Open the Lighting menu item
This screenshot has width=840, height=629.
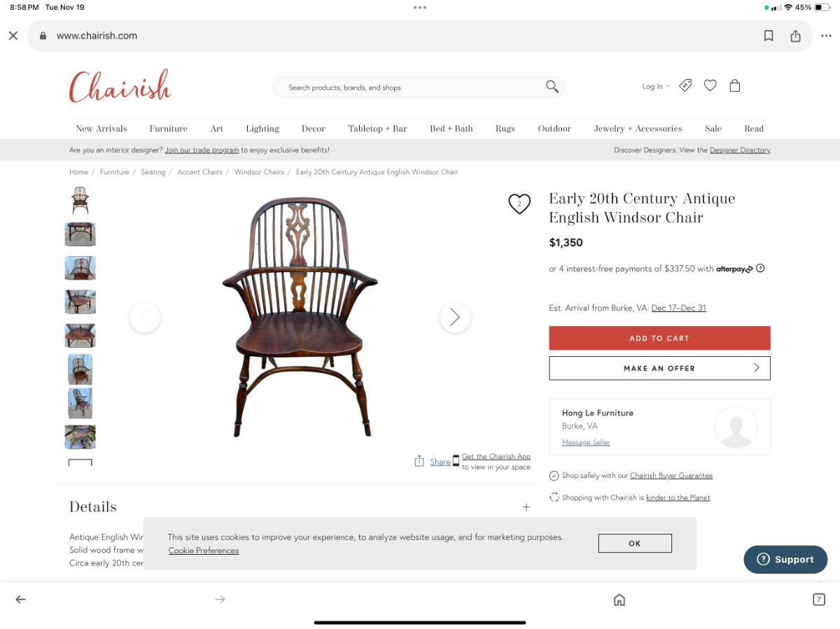[x=262, y=129]
